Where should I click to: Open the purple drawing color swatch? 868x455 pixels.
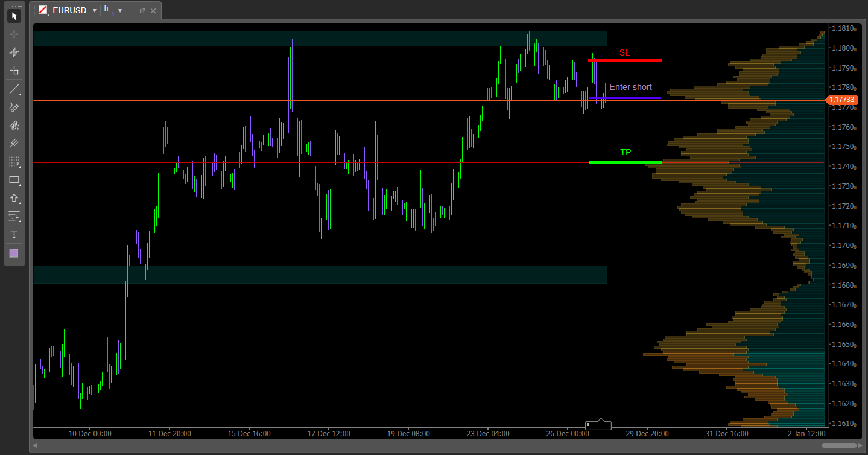pyautogui.click(x=14, y=253)
